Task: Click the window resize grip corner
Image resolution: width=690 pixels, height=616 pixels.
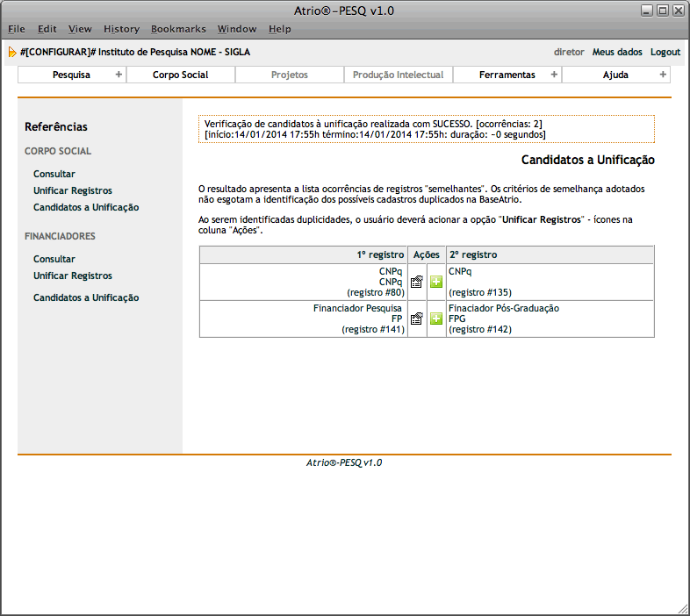Action: (x=682, y=608)
